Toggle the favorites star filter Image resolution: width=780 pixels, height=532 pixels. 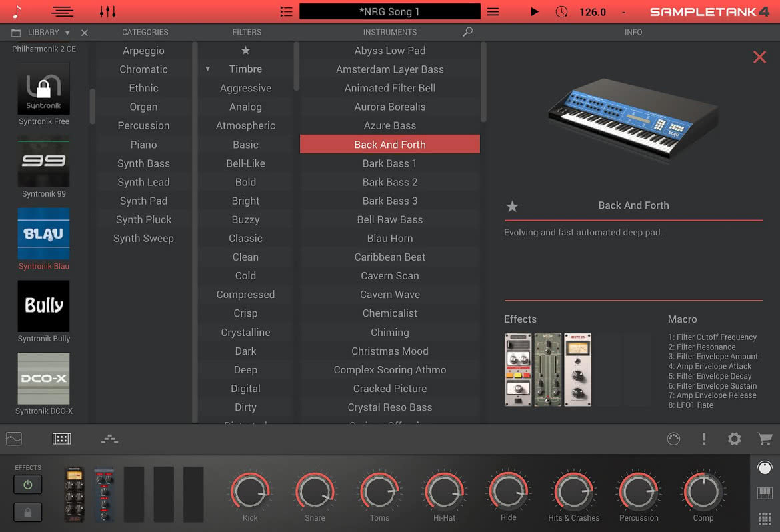pos(246,50)
